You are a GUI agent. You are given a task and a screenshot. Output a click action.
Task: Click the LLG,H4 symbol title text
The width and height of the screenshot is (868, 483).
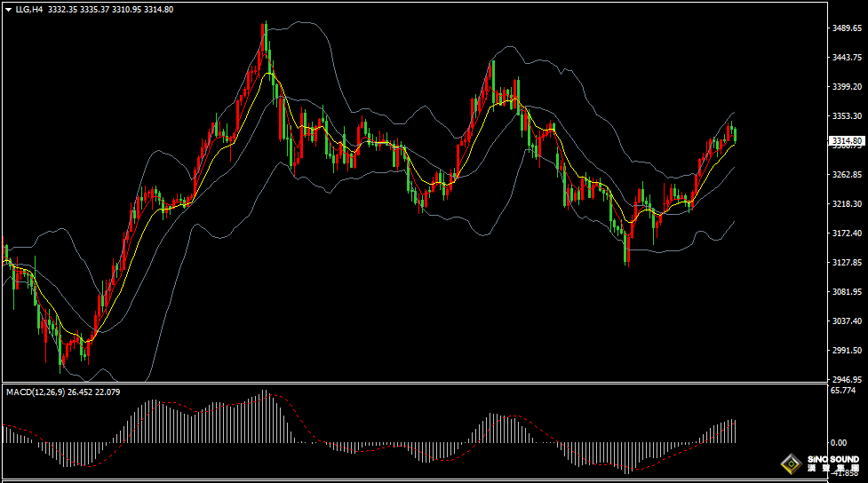click(x=29, y=9)
